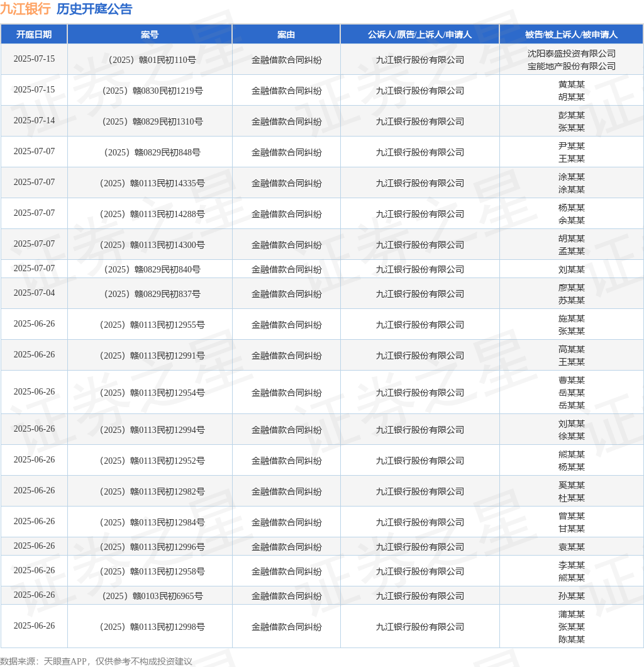
Task: Click the 历史开庭公告 heading
Action: click(x=94, y=9)
